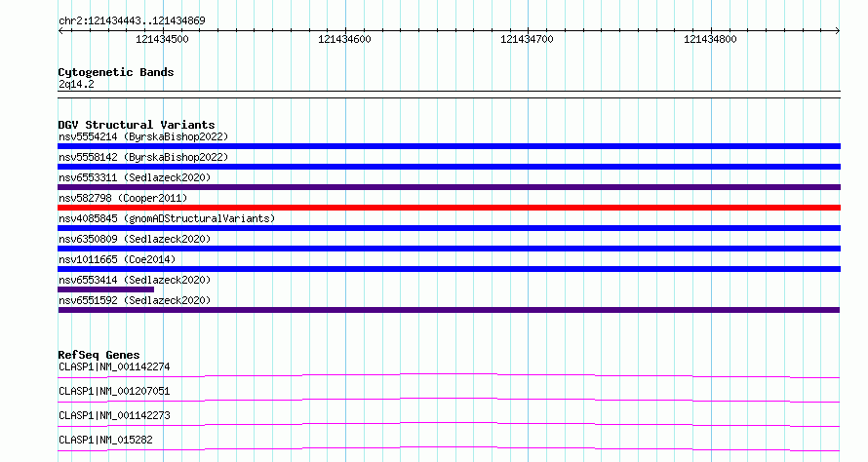Click the right arrowhead of the ruler
Viewport: 868px width, 462px height.
(838, 31)
